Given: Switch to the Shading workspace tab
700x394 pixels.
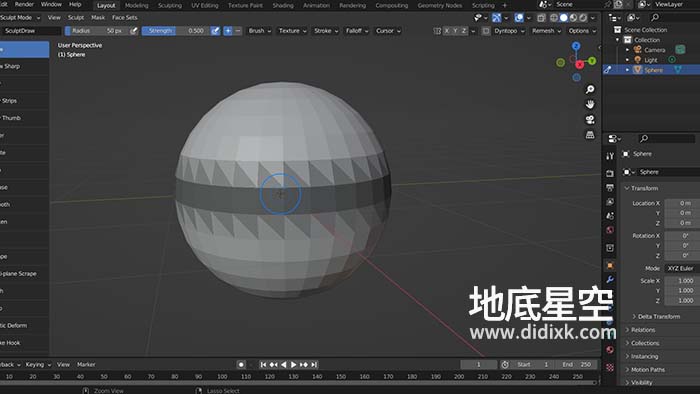Looking at the screenshot, I should coord(283,5).
